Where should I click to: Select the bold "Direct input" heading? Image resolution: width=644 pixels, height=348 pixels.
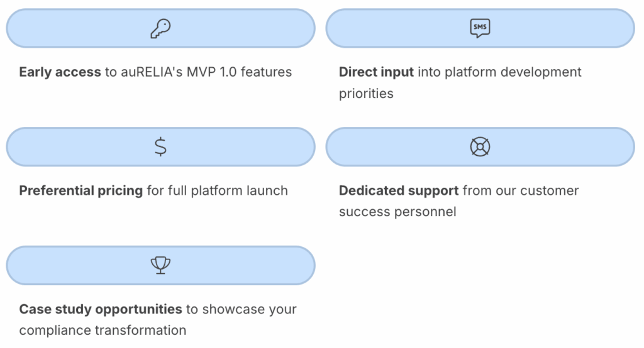pos(376,72)
